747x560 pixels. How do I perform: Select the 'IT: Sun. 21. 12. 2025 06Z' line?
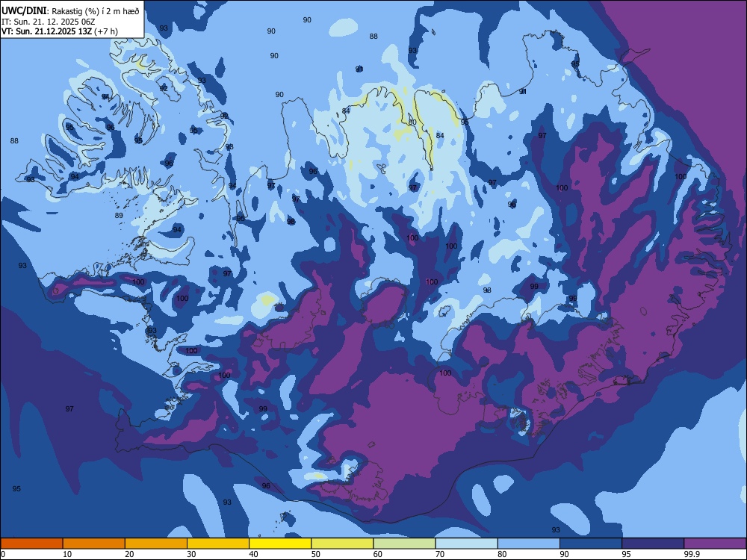(x=48, y=22)
